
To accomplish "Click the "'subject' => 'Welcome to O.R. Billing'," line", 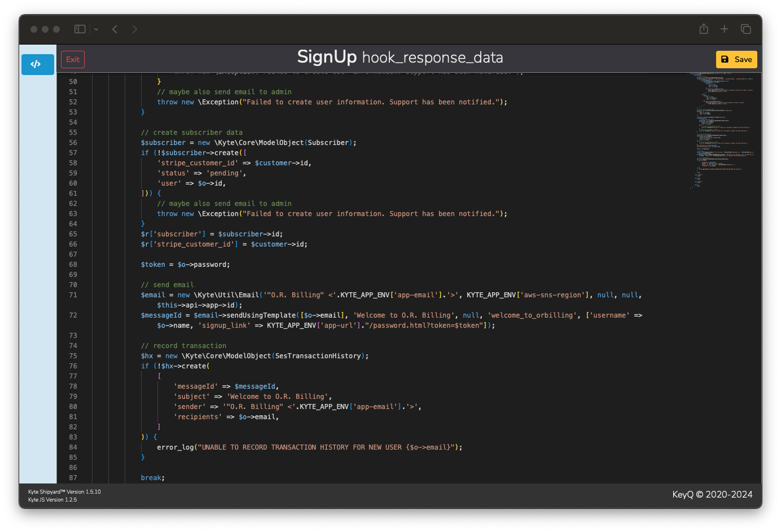I will 253,397.
